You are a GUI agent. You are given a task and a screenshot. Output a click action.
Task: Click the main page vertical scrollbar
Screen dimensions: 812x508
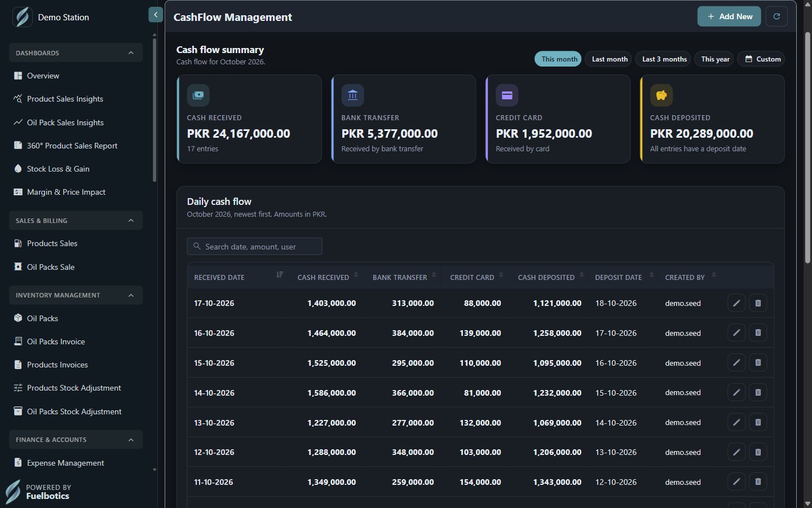click(807, 148)
